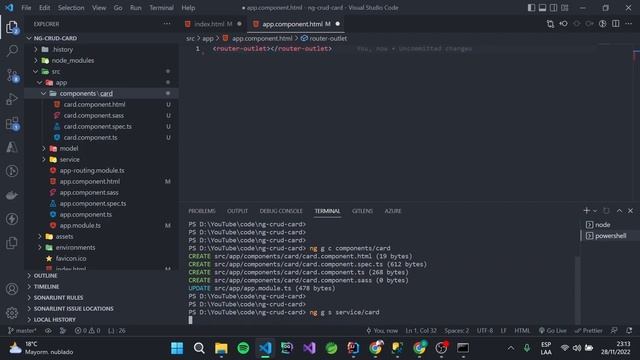Open the Extensions view

click(x=12, y=123)
